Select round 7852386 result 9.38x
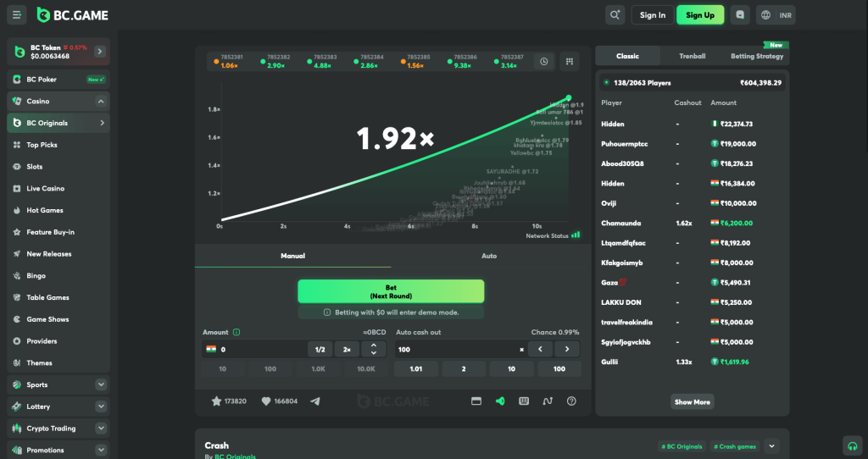 point(462,61)
